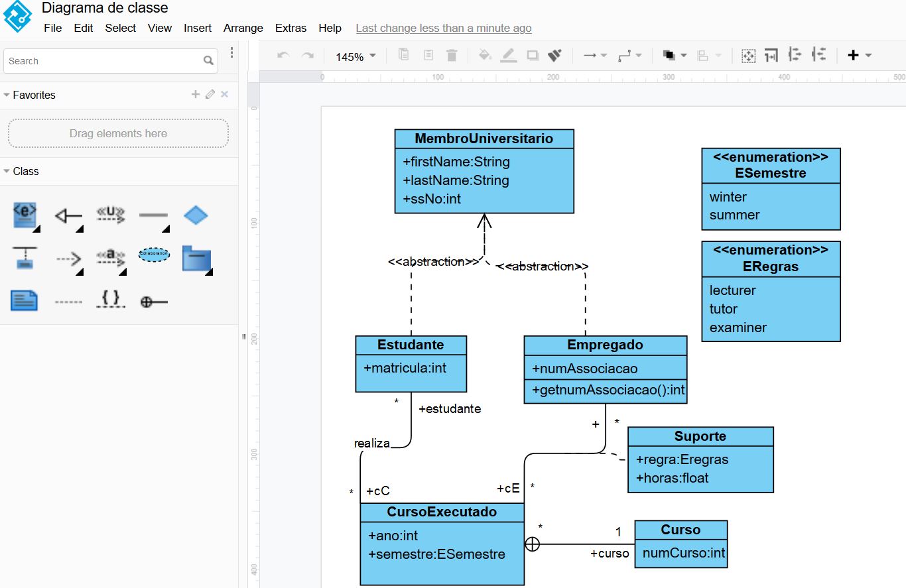Select the CursoExecutado class header
Image resolution: width=906 pixels, height=588 pixels.
point(442,512)
